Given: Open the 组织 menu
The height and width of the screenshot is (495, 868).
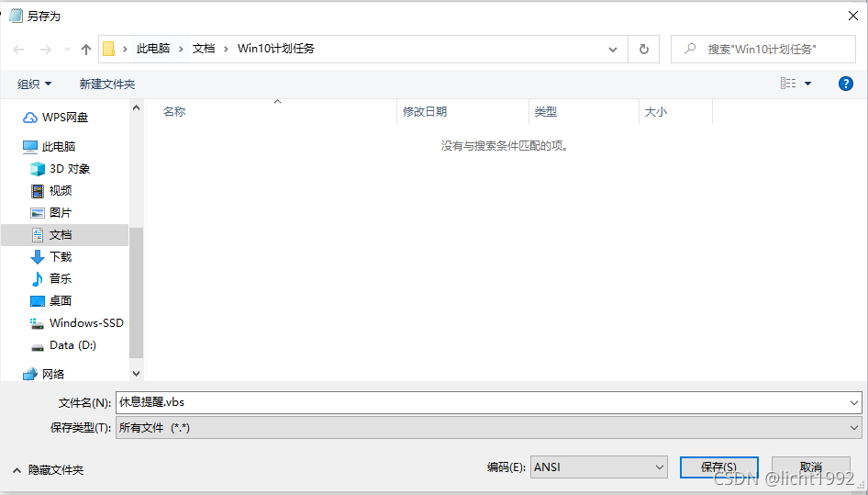Looking at the screenshot, I should click(34, 84).
